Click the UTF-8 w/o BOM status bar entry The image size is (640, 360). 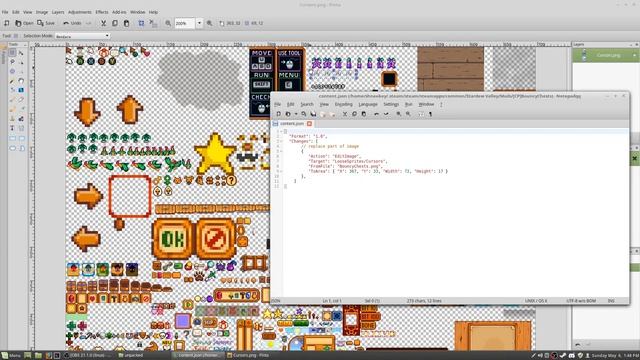tap(581, 301)
